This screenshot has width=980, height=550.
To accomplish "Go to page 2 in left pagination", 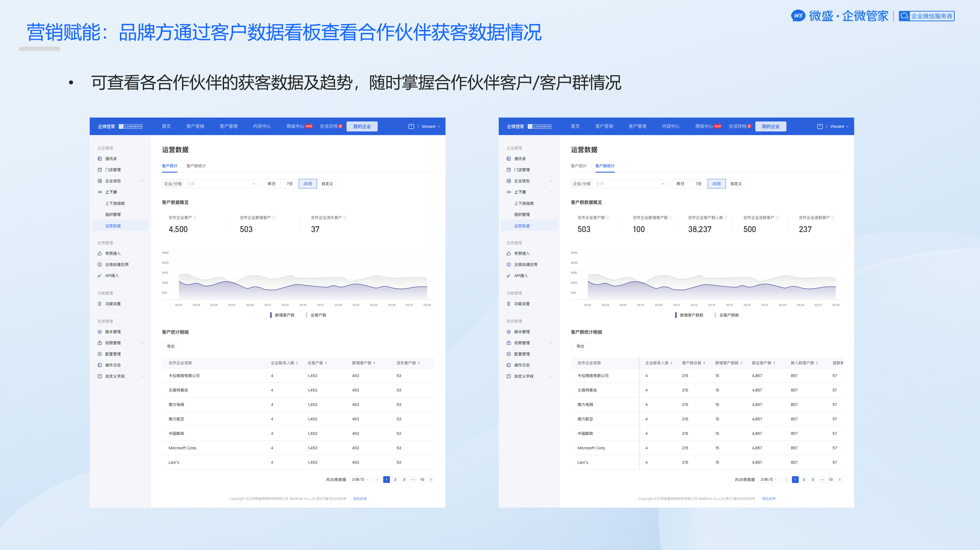I will [395, 480].
